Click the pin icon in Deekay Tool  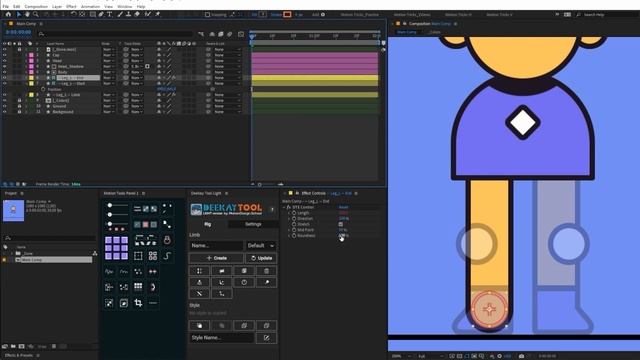point(266,282)
